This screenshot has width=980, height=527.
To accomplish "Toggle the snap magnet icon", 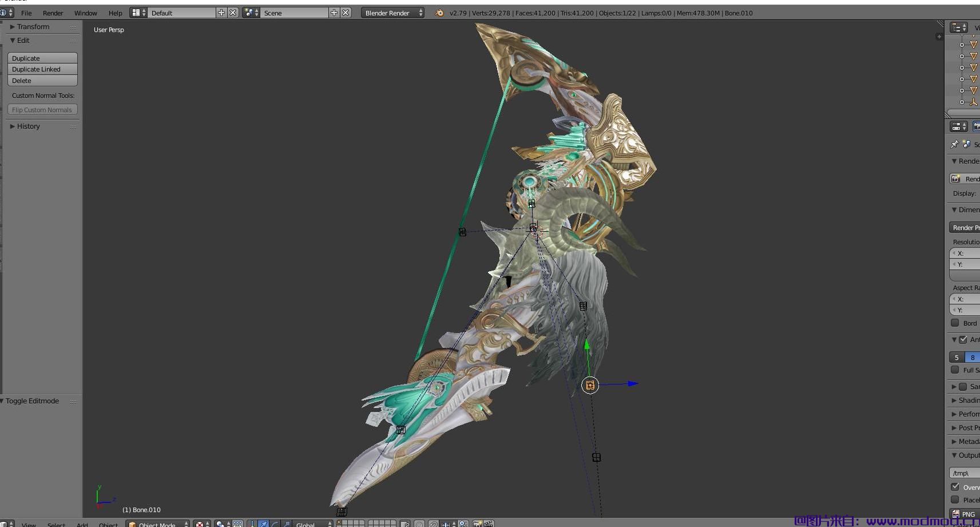I will [434, 524].
